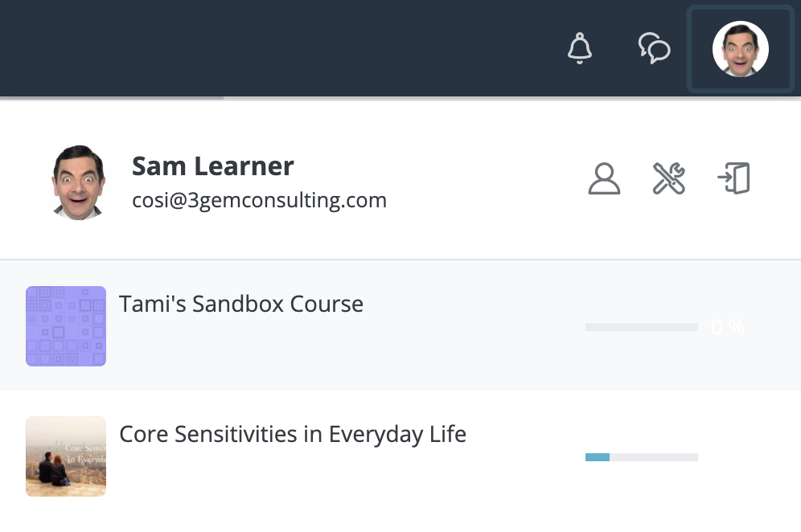The width and height of the screenshot is (801, 532).
Task: Open the Core Sensitivities course thumbnail
Action: [66, 456]
